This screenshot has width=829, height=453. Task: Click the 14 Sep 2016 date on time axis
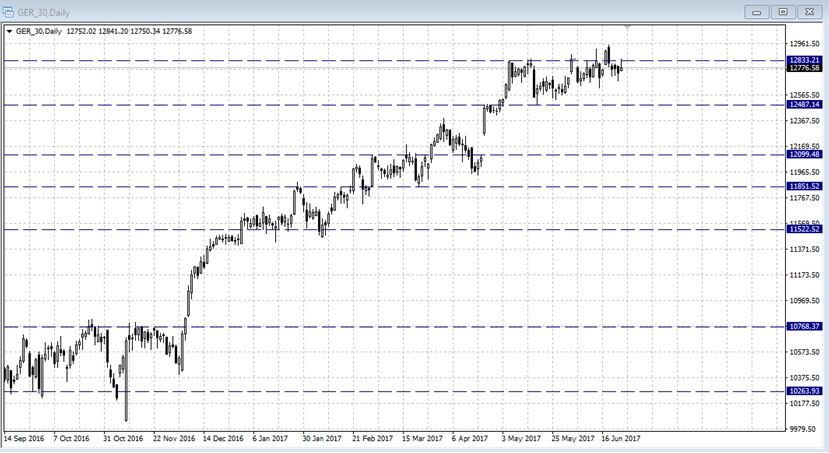(24, 438)
